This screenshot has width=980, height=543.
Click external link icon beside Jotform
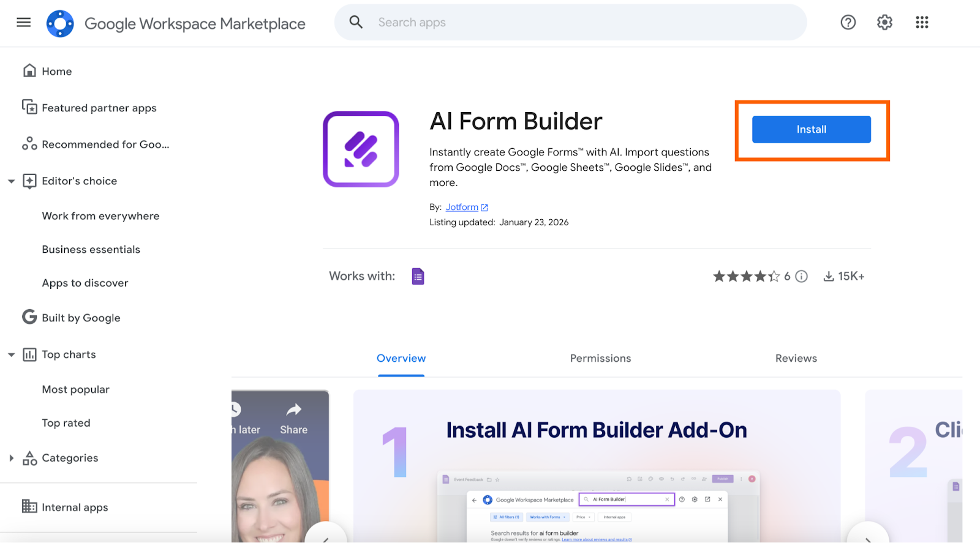[484, 208]
